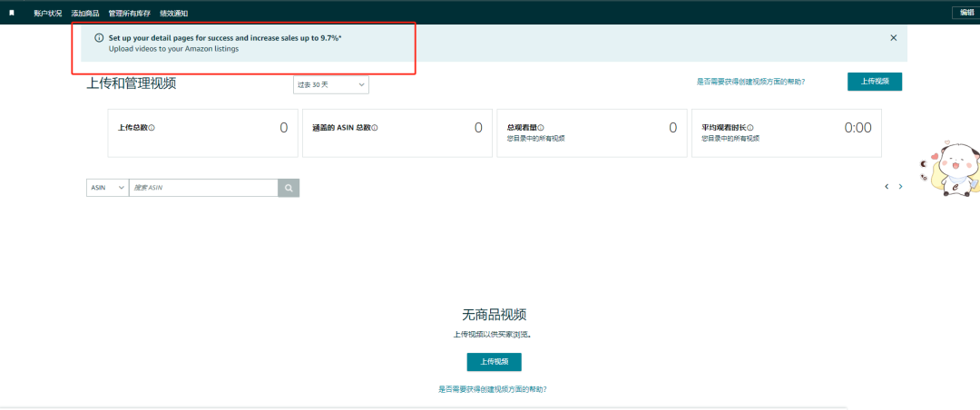
Task: Focus the 搜索 ASIN input field
Action: coord(203,188)
